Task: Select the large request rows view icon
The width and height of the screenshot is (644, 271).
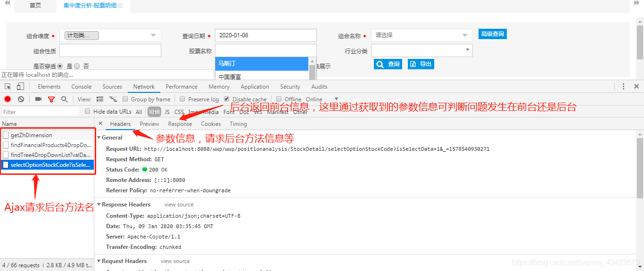Action: click(x=99, y=99)
